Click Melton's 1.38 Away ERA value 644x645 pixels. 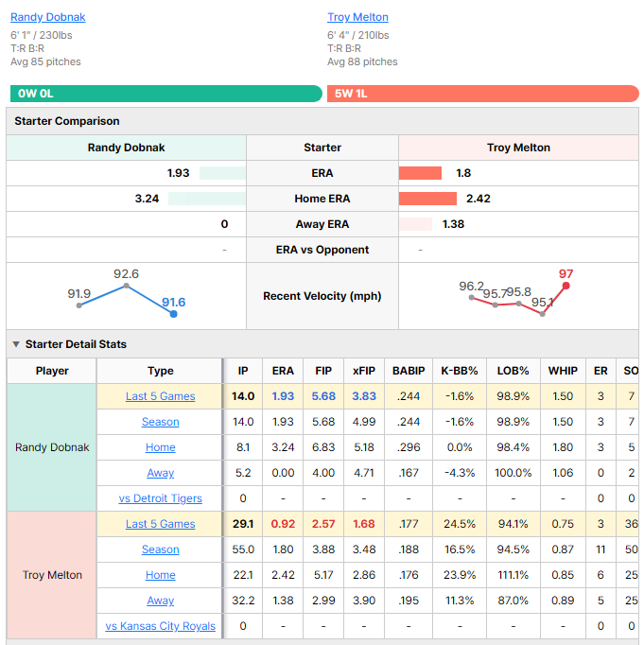click(453, 224)
